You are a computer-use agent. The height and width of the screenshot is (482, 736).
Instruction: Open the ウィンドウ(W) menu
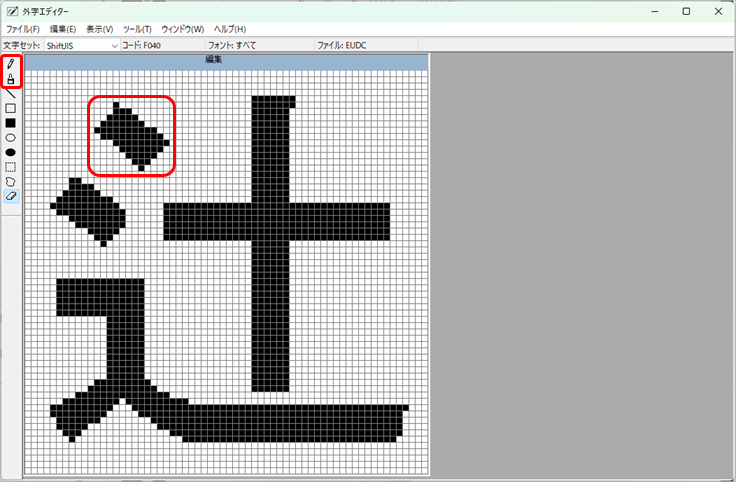coord(182,29)
